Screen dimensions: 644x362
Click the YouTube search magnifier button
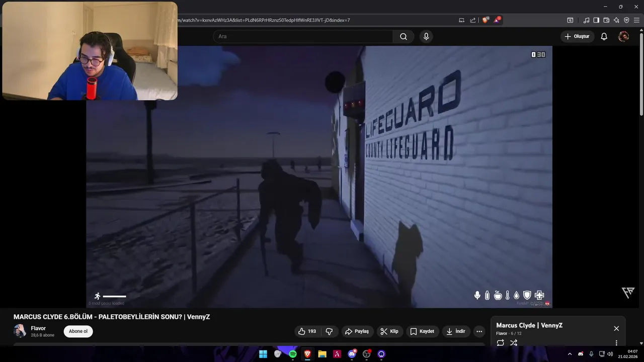(x=404, y=37)
